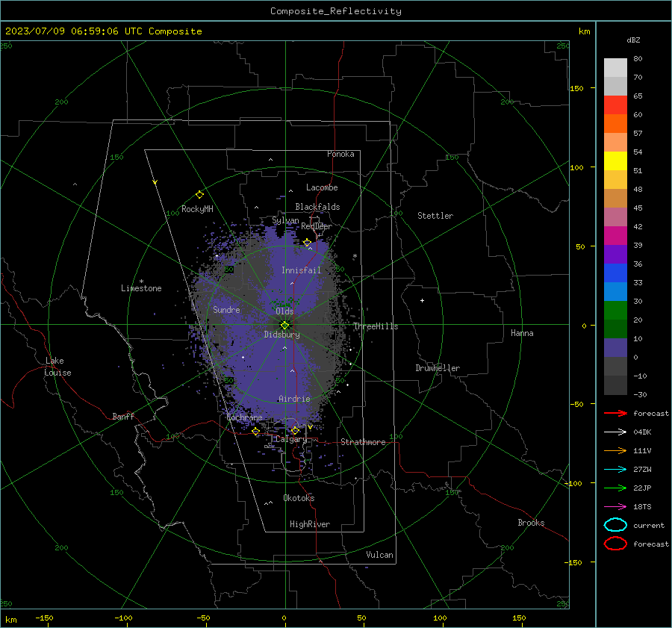Click the yellow diamond marker above Calgary
Screen dimensions: 672x628
(295, 430)
